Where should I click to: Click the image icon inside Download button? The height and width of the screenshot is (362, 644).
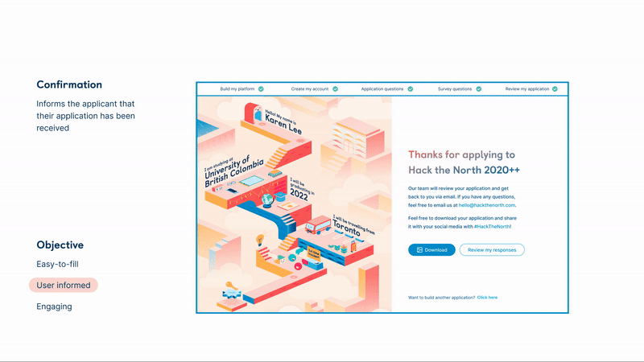(419, 249)
